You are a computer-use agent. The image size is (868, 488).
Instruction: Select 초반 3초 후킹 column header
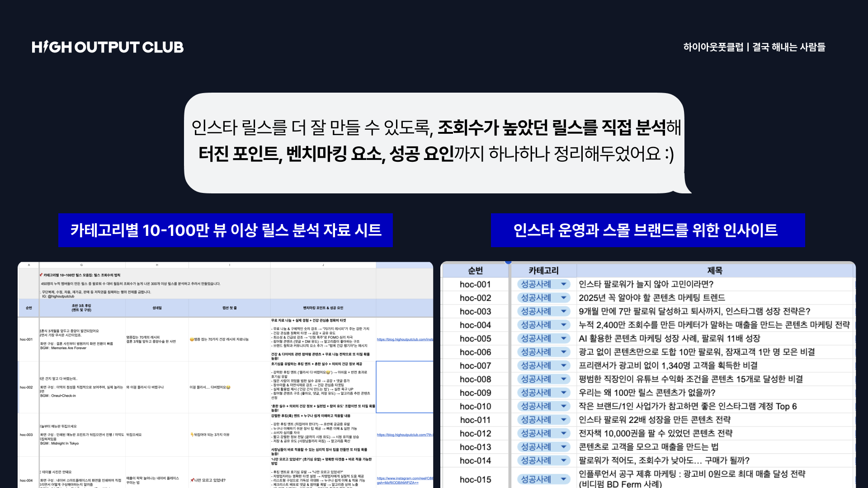[82, 308]
